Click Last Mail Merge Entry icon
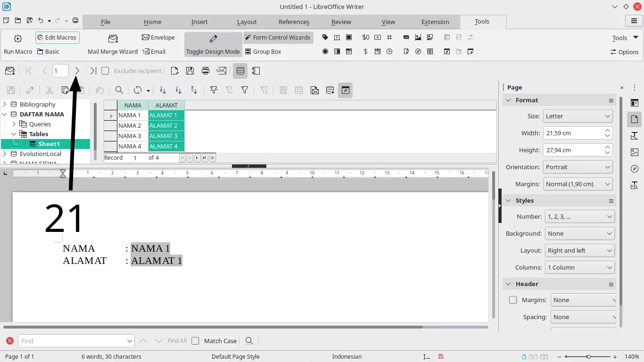644x362 pixels. point(93,71)
